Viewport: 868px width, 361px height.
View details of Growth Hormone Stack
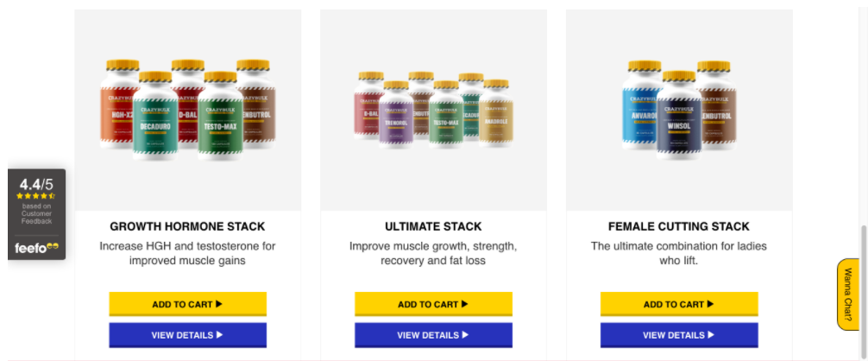[x=187, y=335]
